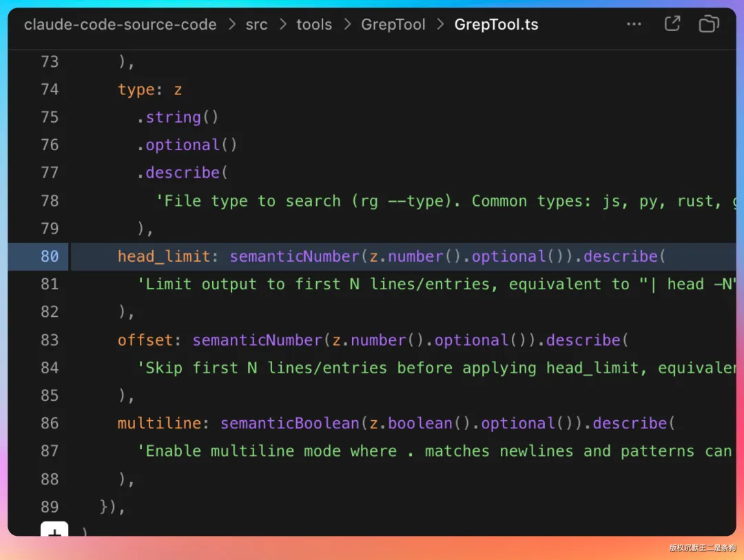
Task: Click 'semanticNumber' on line 83
Action: point(257,340)
